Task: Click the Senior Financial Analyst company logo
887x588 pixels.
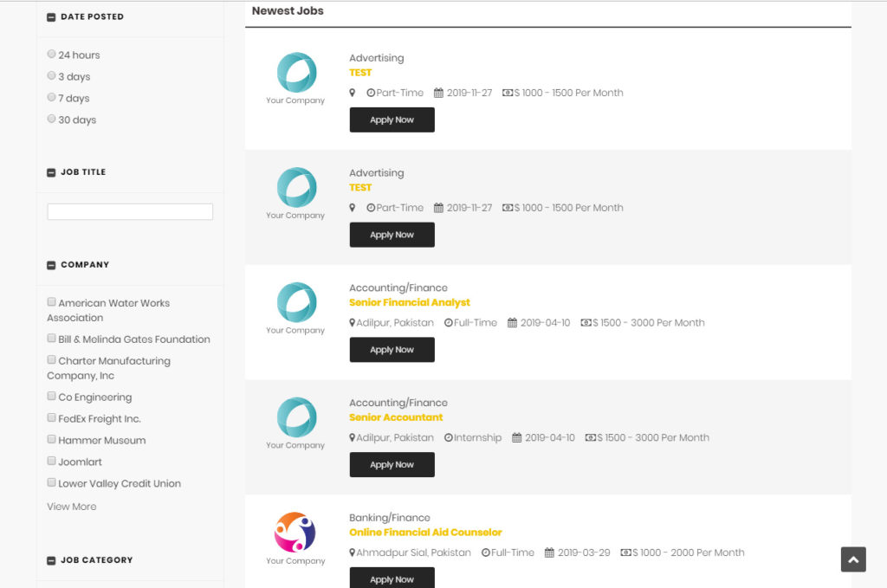Action: click(x=296, y=302)
